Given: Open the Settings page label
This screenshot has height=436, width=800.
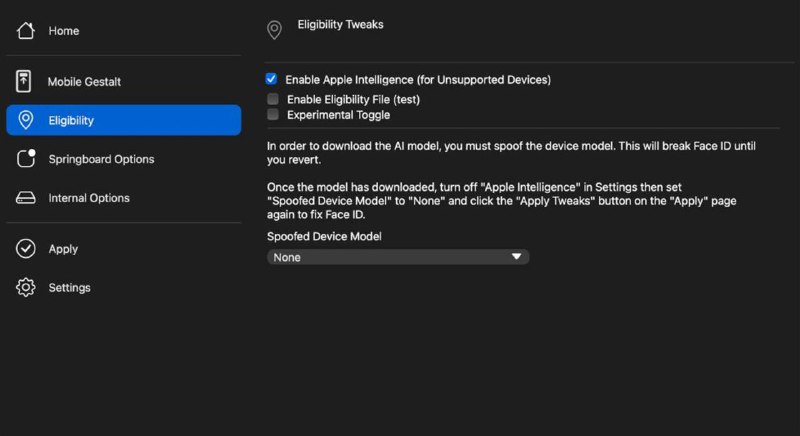Looking at the screenshot, I should (x=69, y=288).
